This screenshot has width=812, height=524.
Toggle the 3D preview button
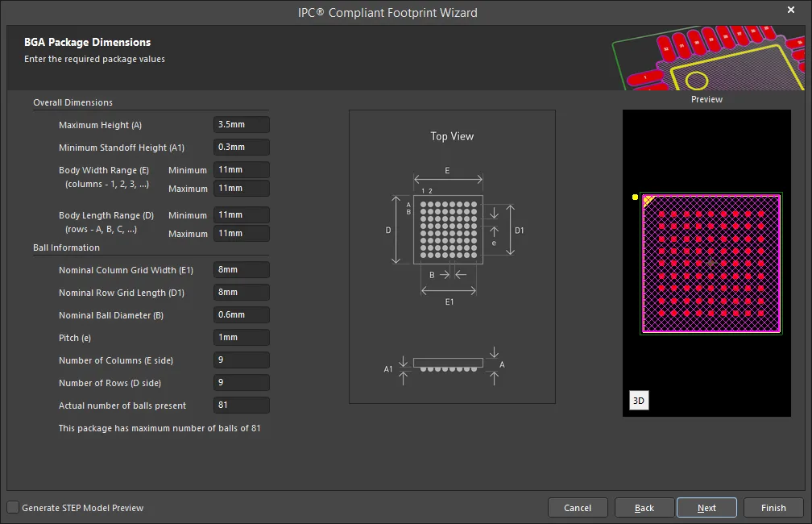pos(639,401)
